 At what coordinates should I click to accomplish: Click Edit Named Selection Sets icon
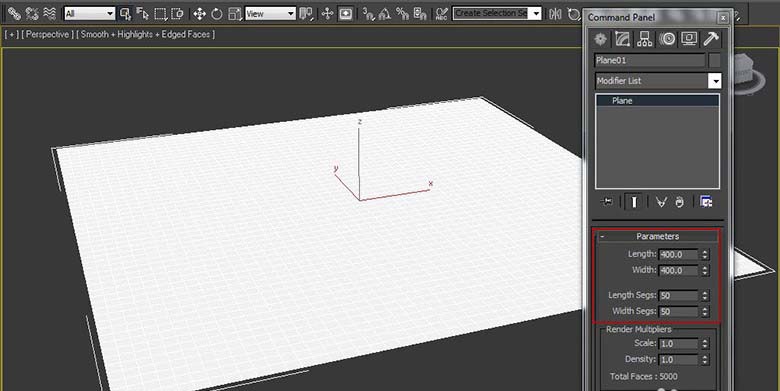(441, 14)
